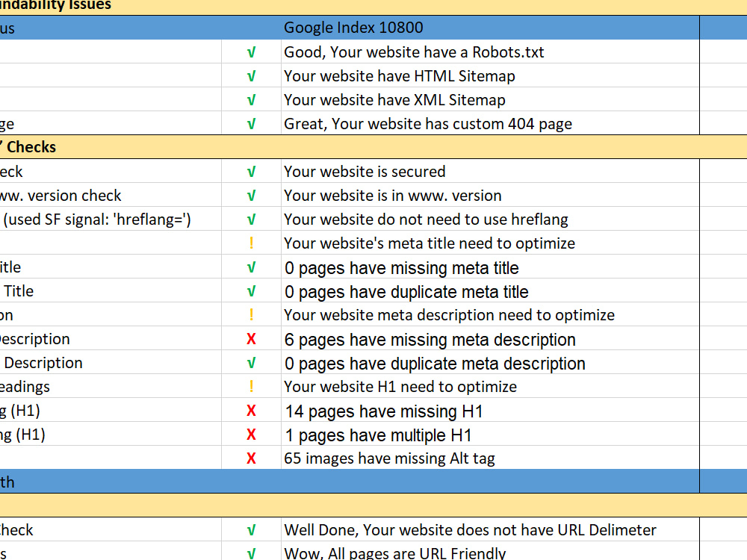Select 'itle' label in missing meta title row
747x560 pixels.
[x=10, y=267]
